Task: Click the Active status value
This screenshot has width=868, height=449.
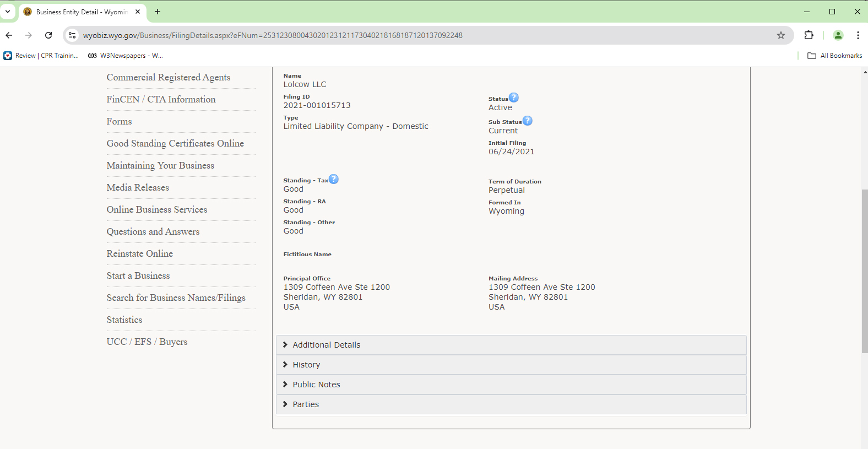Action: [500, 107]
